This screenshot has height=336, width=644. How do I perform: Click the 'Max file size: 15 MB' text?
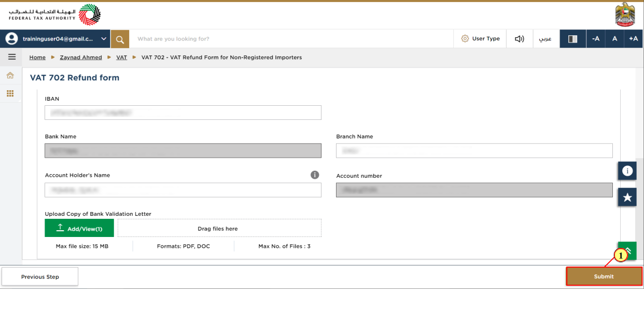(x=82, y=246)
